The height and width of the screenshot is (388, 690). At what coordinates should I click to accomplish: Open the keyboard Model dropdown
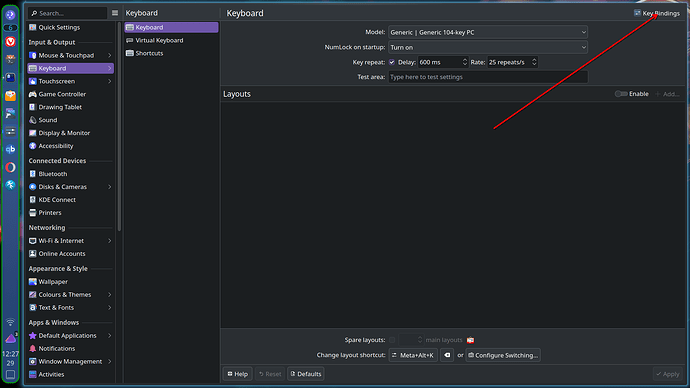point(488,32)
